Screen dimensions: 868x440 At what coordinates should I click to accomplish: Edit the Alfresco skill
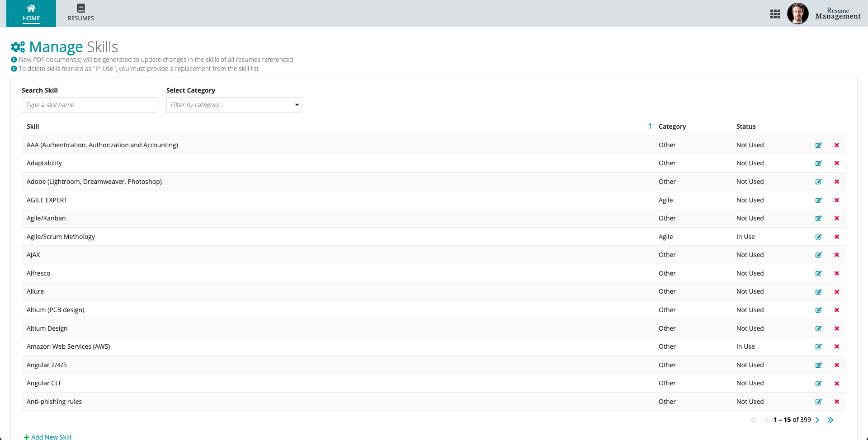click(818, 273)
